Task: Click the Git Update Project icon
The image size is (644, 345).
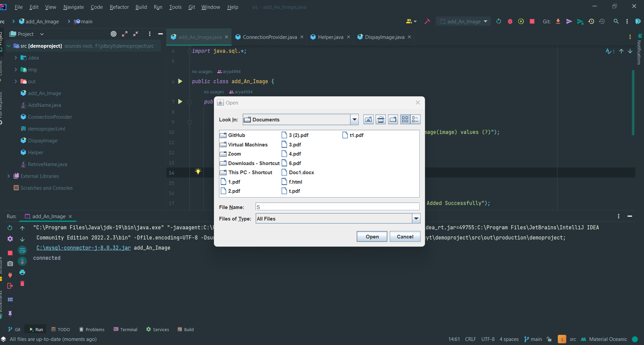Action: [x=558, y=21]
